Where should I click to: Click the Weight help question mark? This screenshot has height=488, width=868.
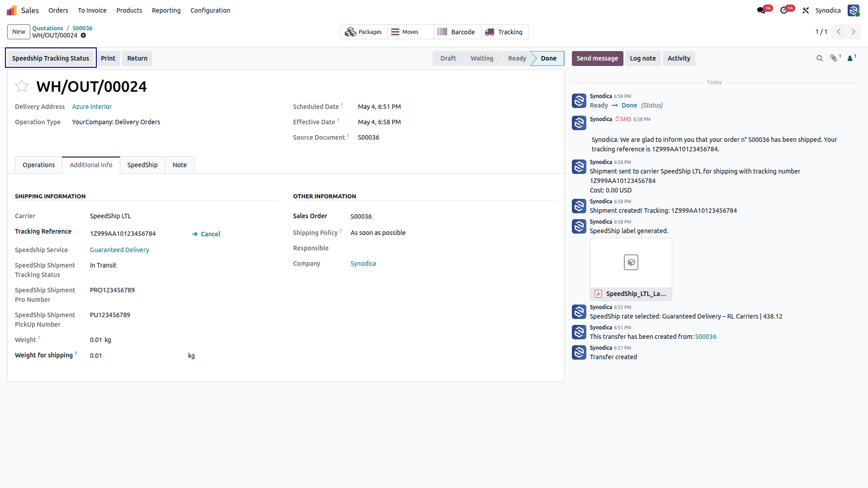coord(39,338)
